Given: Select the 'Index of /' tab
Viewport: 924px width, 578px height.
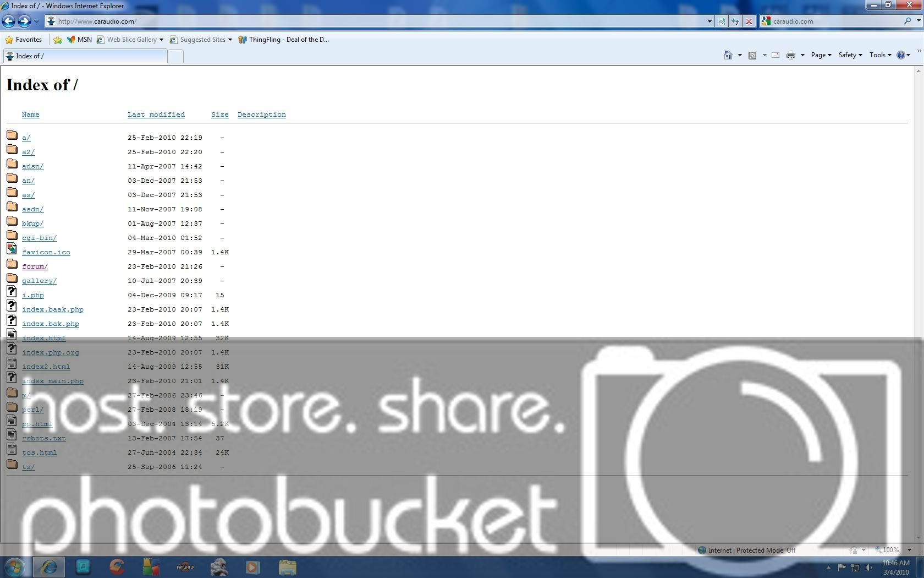Looking at the screenshot, I should [85, 56].
